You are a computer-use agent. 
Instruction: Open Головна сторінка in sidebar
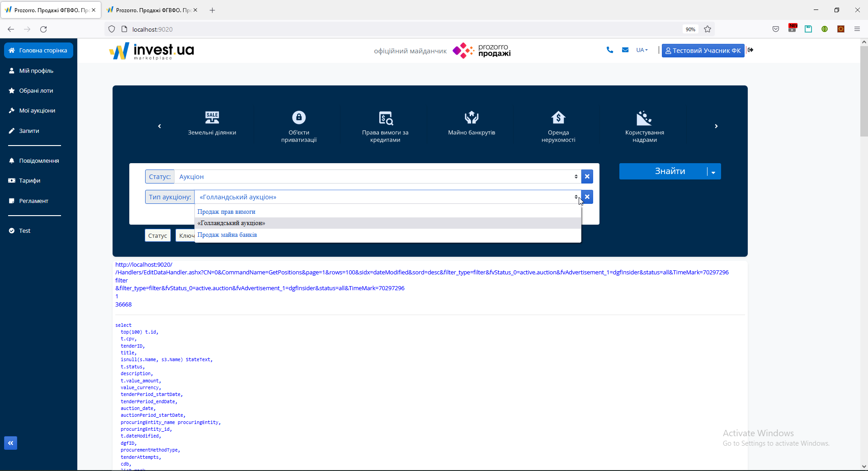pos(38,51)
